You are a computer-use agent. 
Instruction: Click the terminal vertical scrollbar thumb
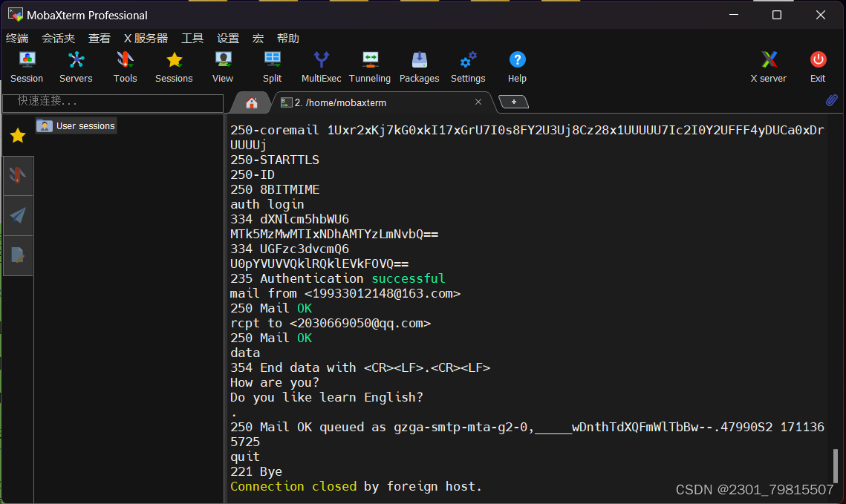point(836,465)
